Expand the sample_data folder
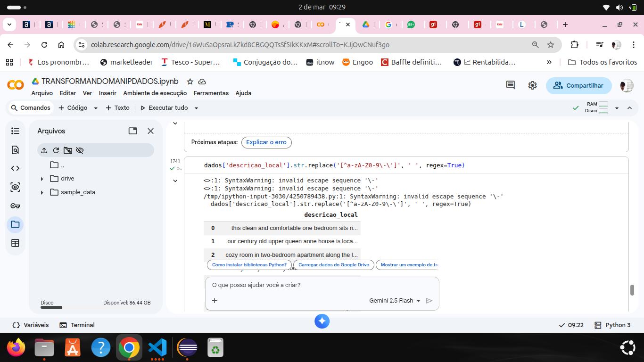Screen dimensions: 644x362 (x=42, y=192)
